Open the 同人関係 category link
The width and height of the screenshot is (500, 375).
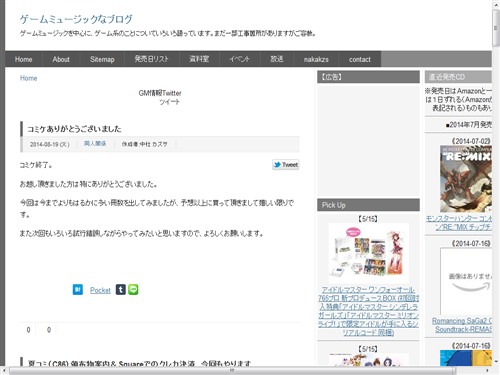click(x=95, y=144)
